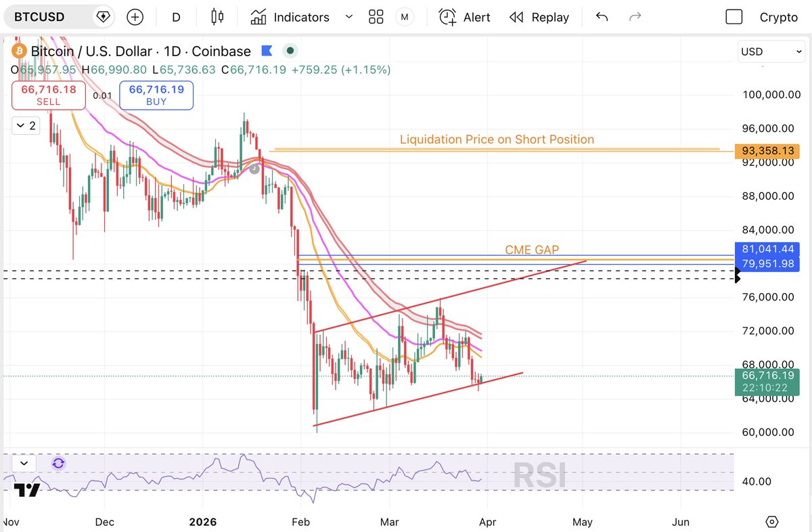This screenshot has width=812, height=532.
Task: Toggle the green market status dot
Action: [x=290, y=51]
